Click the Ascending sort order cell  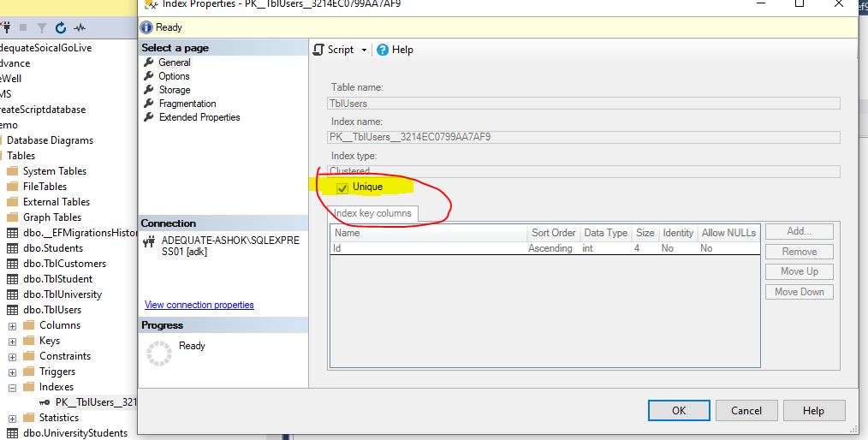(550, 248)
